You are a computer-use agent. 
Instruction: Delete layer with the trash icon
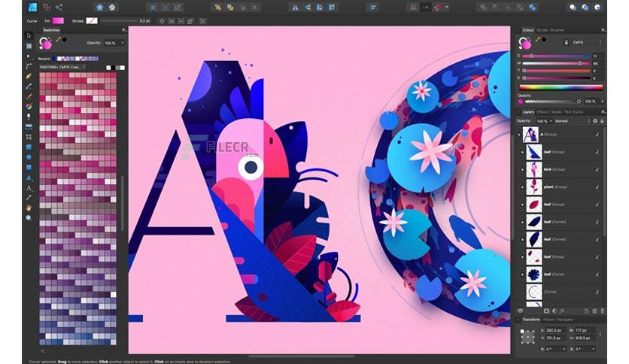[602, 311]
